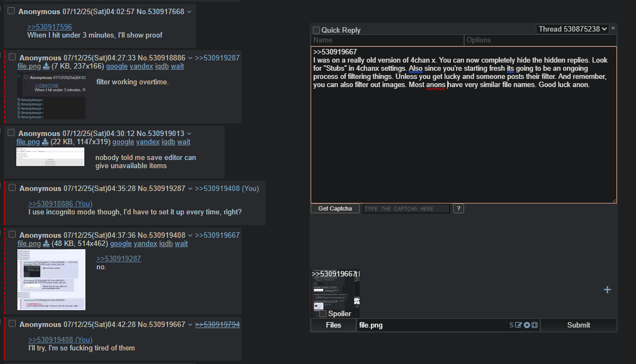Tick the checkbox on post 530919667
The height and width of the screenshot is (364, 636).
(x=13, y=324)
